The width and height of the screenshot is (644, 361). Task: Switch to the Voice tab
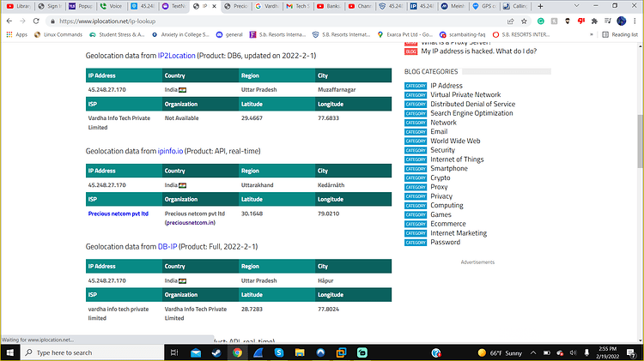pos(111,6)
